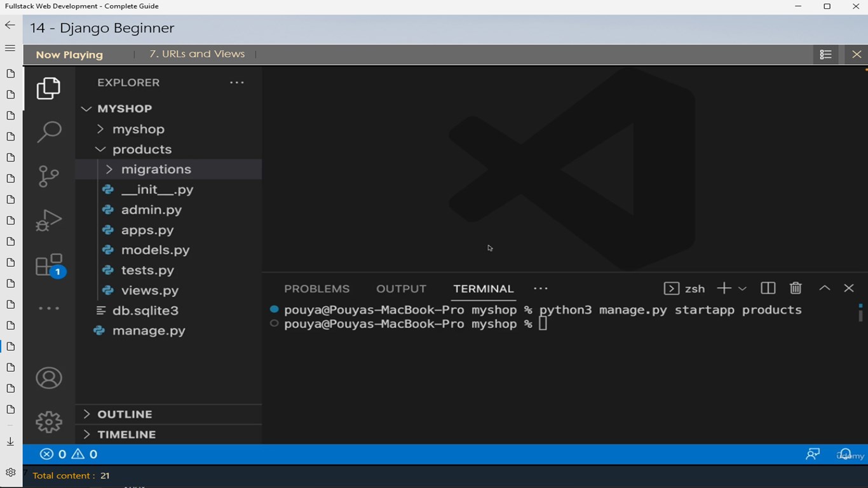The height and width of the screenshot is (488, 868).
Task: Open the course app settings gear at bottom-left
Action: pyautogui.click(x=10, y=473)
